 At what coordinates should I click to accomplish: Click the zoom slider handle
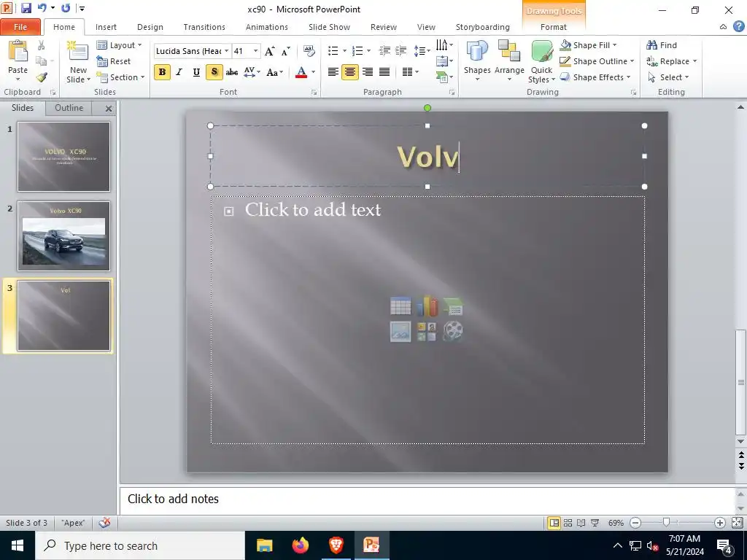click(666, 523)
